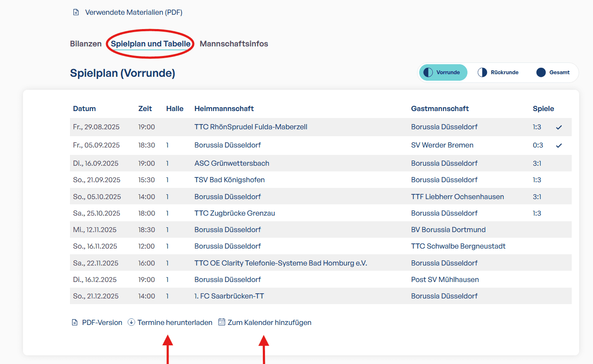The width and height of the screenshot is (593, 364).
Task: Open the BV Borussia Dortmund team link
Action: (448, 230)
